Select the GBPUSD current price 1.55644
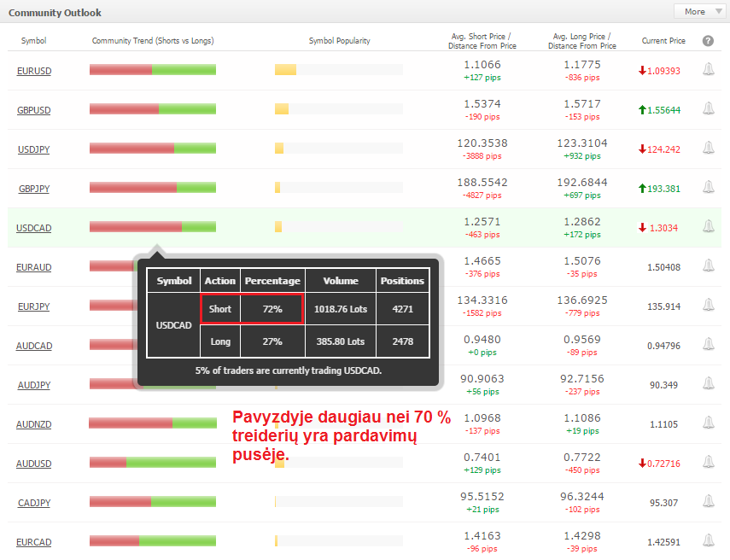The image size is (730, 560). pyautogui.click(x=663, y=110)
